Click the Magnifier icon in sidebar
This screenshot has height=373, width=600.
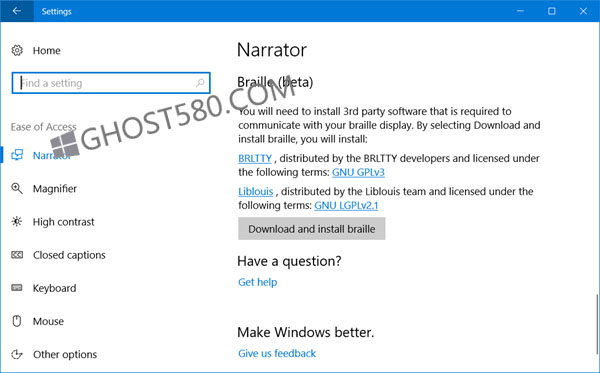[x=17, y=188]
